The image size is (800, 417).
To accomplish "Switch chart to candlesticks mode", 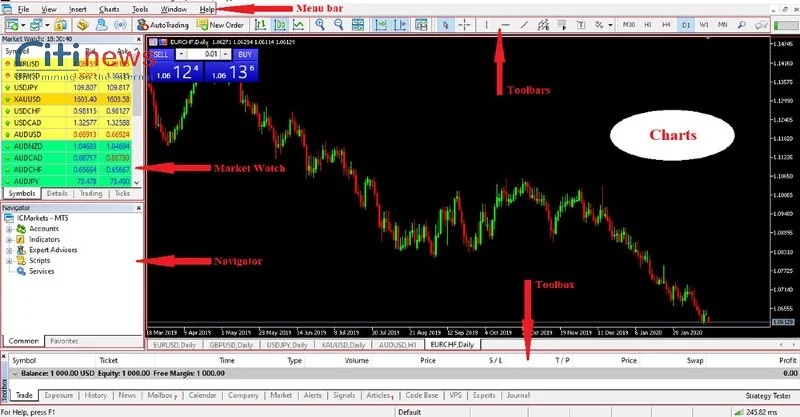I will 279,24.
